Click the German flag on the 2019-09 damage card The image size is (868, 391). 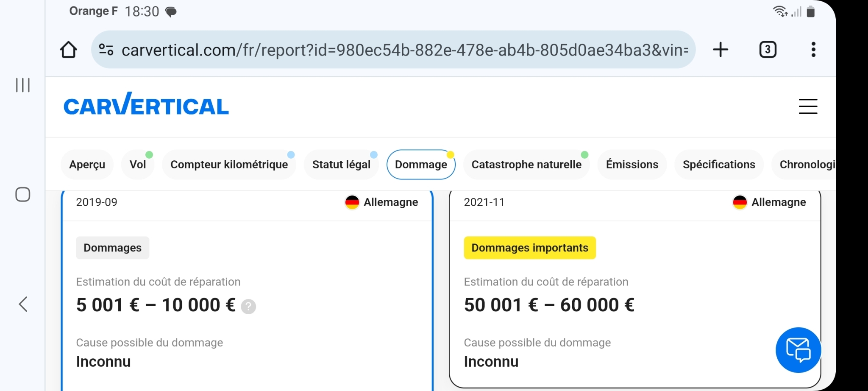[352, 202]
